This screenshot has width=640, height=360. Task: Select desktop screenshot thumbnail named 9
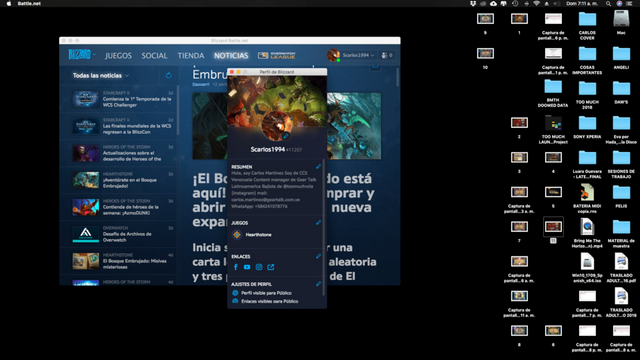485,19
